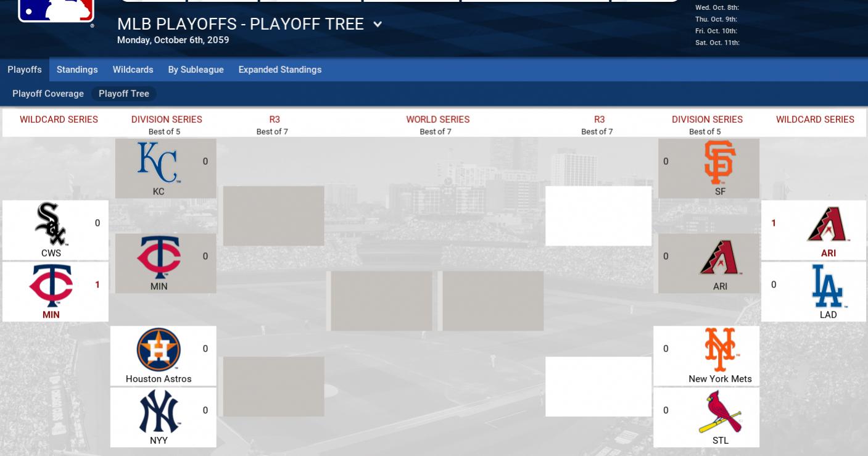Expand the MLB Playoffs title dropdown

378,25
